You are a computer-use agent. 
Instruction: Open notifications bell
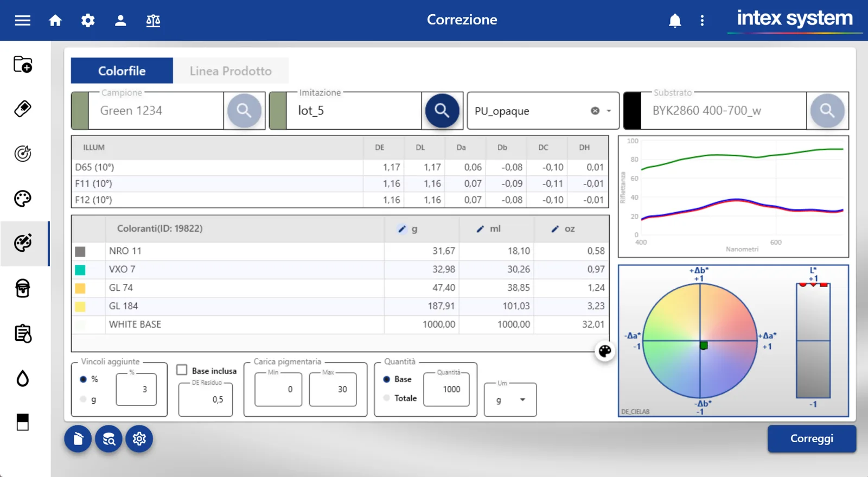tap(675, 21)
